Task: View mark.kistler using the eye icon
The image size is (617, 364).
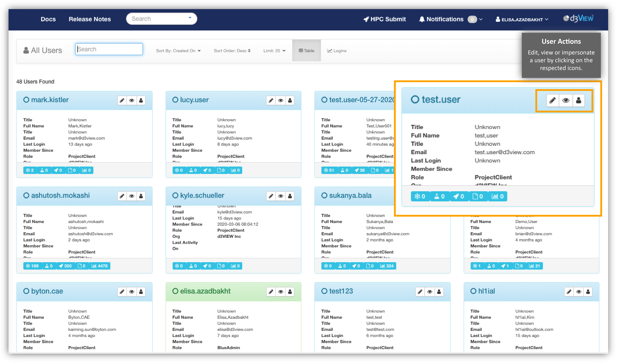Action: pos(132,100)
